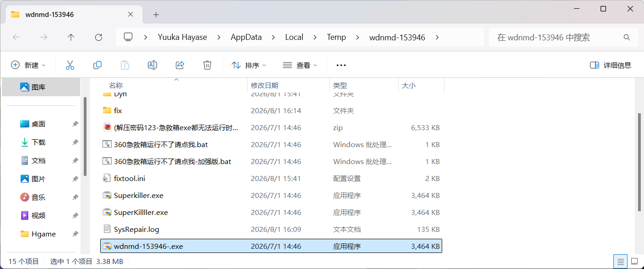Viewport: 644px width, 269px height.
Task: Open the 查看 (View) dropdown
Action: coord(300,65)
